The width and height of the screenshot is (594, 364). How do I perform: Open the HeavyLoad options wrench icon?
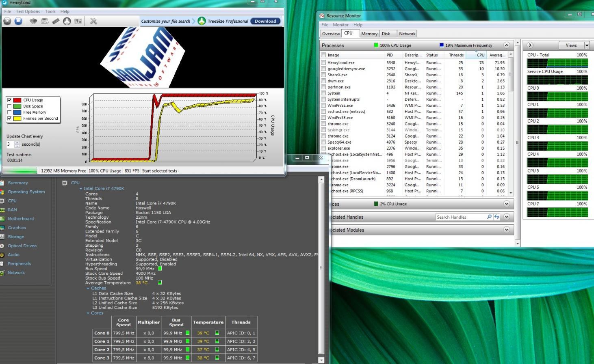tap(93, 21)
